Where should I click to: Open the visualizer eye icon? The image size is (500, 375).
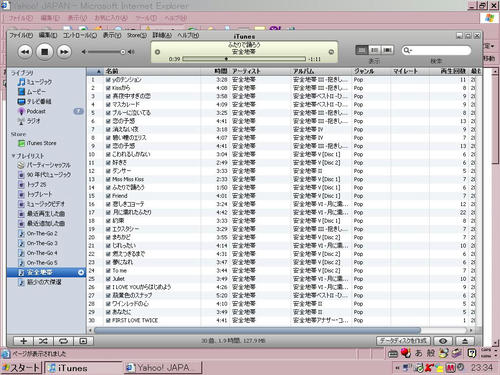[443, 341]
